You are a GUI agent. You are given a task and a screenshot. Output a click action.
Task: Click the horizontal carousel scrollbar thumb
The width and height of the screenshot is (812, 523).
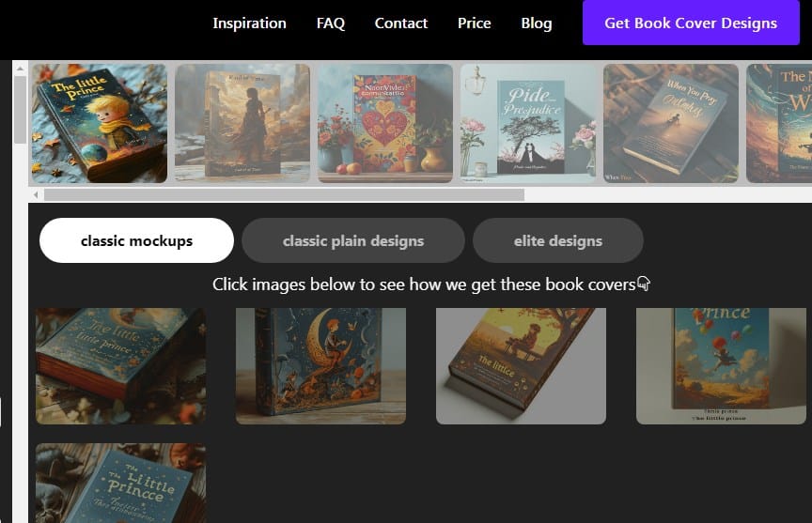click(x=285, y=195)
